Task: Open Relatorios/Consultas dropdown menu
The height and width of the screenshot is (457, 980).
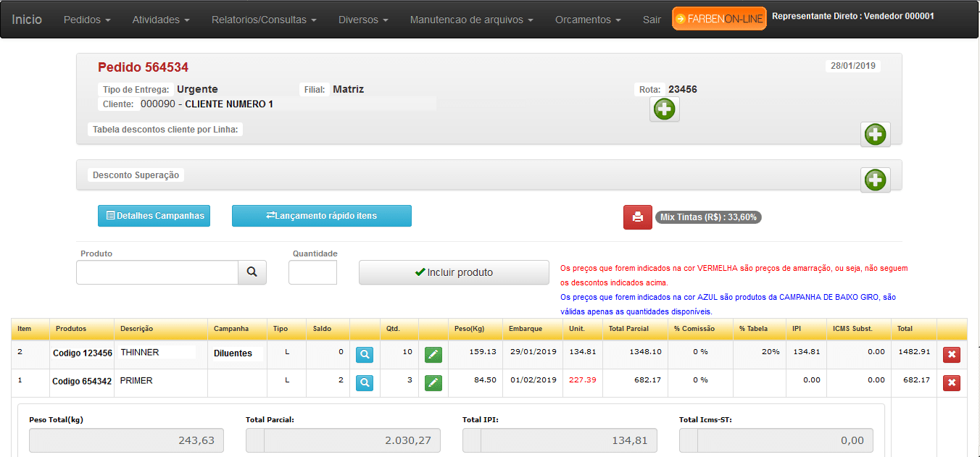Action: [264, 20]
